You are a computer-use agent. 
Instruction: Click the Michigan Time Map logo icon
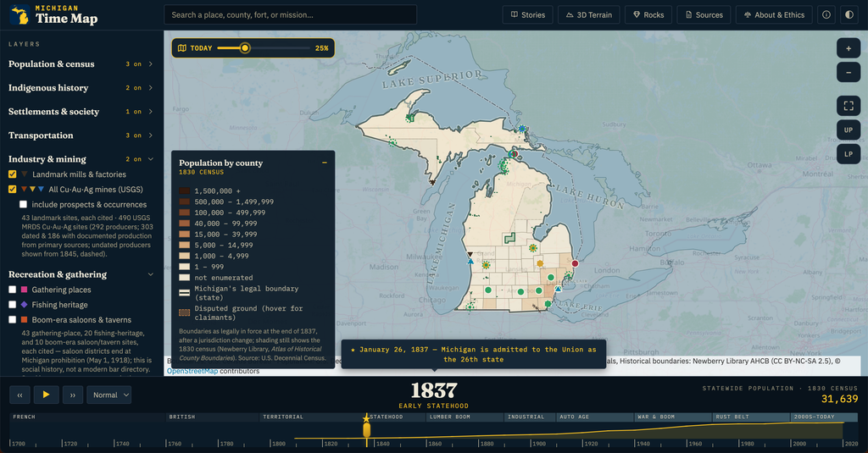point(19,15)
